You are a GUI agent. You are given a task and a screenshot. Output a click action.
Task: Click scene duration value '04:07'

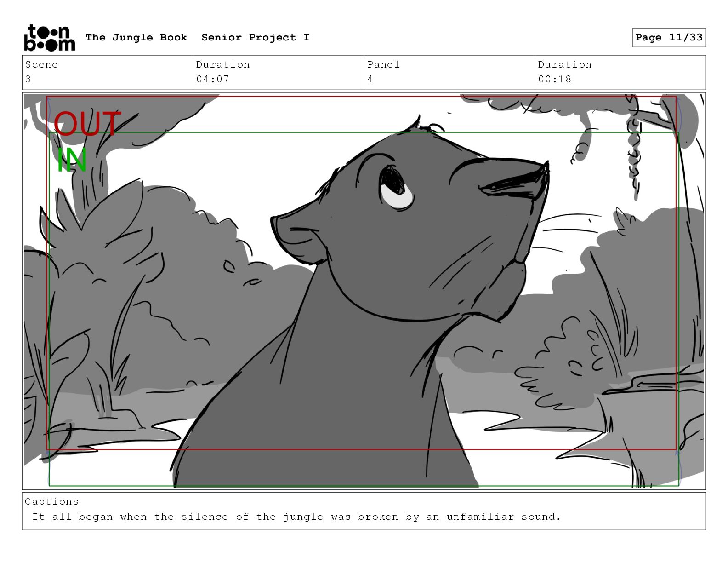212,79
